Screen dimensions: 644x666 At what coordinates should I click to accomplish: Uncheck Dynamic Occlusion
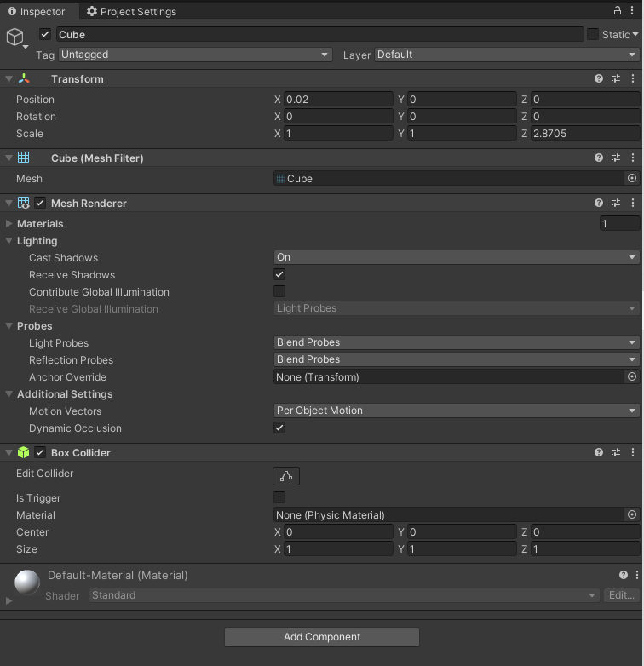pos(279,428)
